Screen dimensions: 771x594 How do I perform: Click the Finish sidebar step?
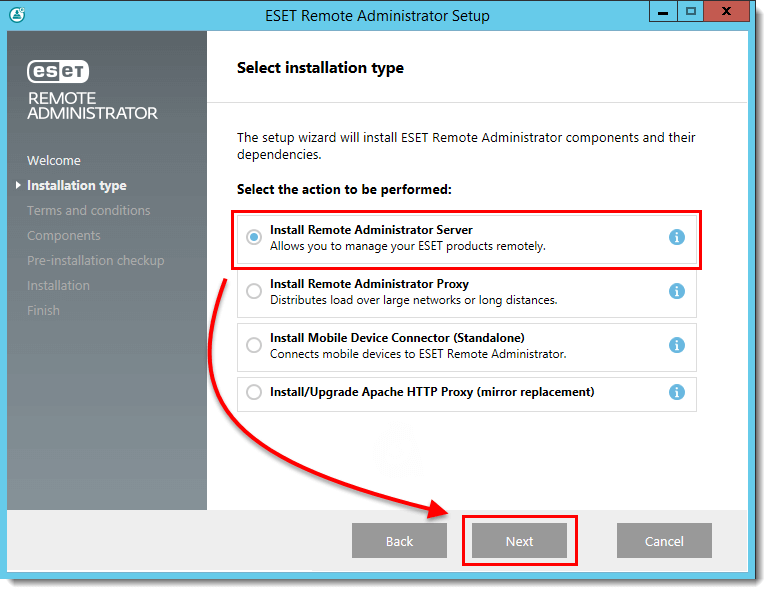click(x=43, y=311)
